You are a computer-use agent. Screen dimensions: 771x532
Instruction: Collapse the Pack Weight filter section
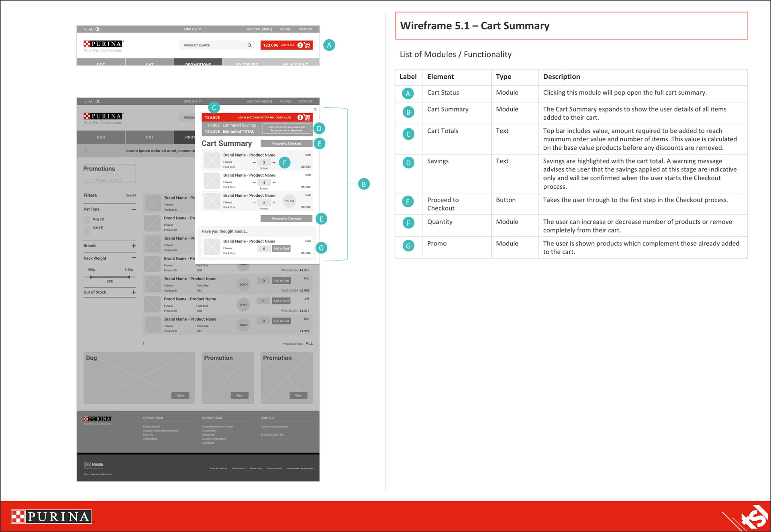(133, 258)
